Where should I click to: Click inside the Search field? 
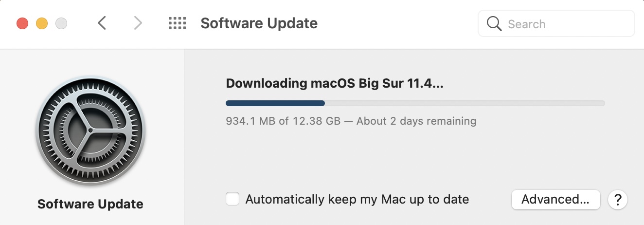tap(564, 23)
